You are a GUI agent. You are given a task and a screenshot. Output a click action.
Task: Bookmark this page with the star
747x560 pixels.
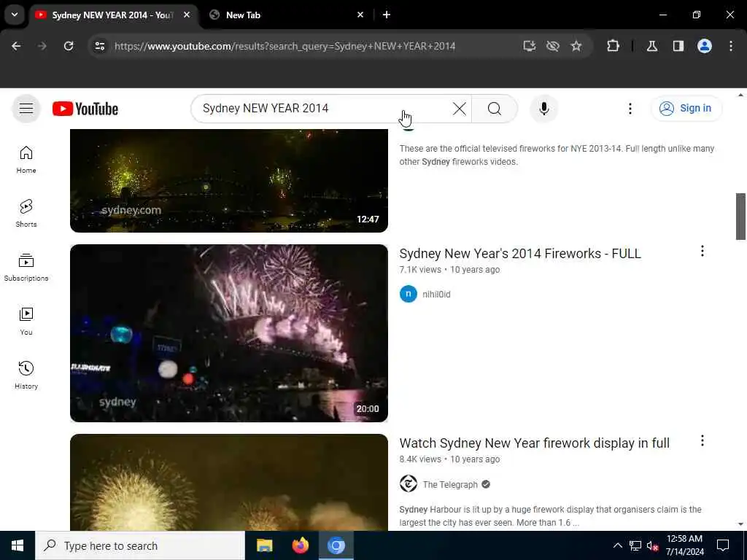[576, 46]
